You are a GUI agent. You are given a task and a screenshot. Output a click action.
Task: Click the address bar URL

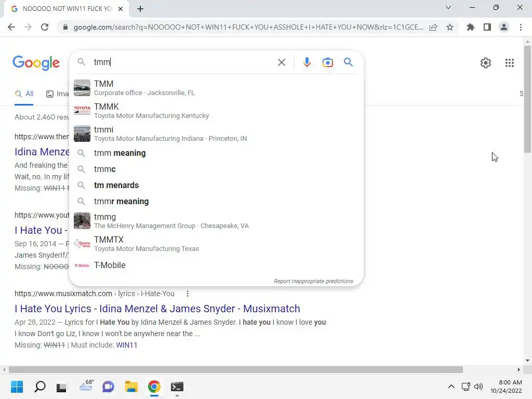(248, 27)
